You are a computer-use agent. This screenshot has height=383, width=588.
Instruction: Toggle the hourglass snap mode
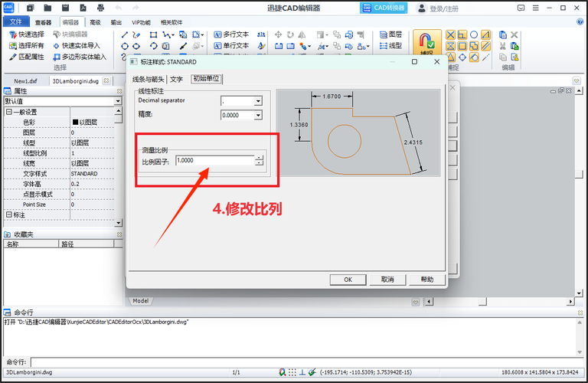click(450, 46)
